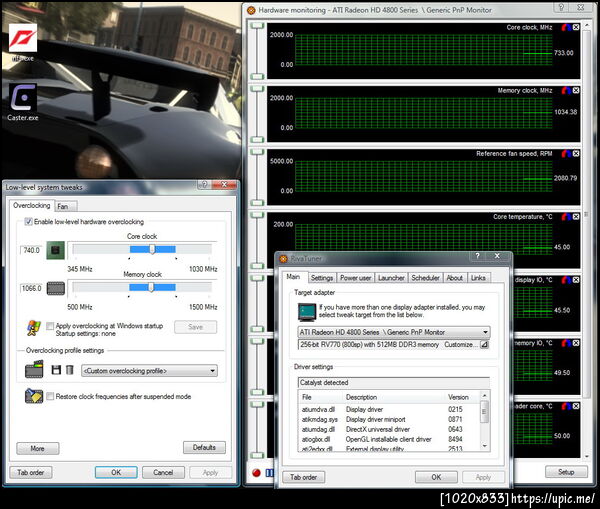
Task: Click the Setup button in Hardware monitoring
Action: [x=566, y=472]
